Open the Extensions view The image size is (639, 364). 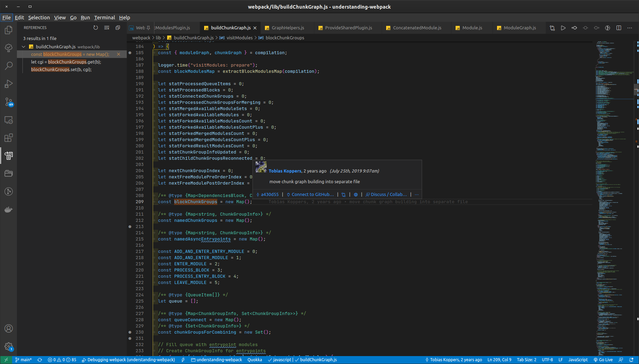click(9, 137)
